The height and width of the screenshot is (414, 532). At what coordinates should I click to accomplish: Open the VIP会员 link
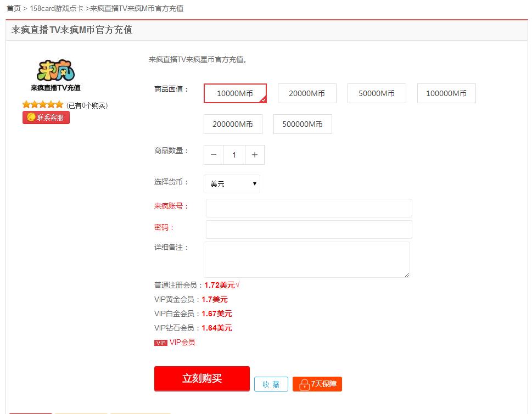(182, 342)
